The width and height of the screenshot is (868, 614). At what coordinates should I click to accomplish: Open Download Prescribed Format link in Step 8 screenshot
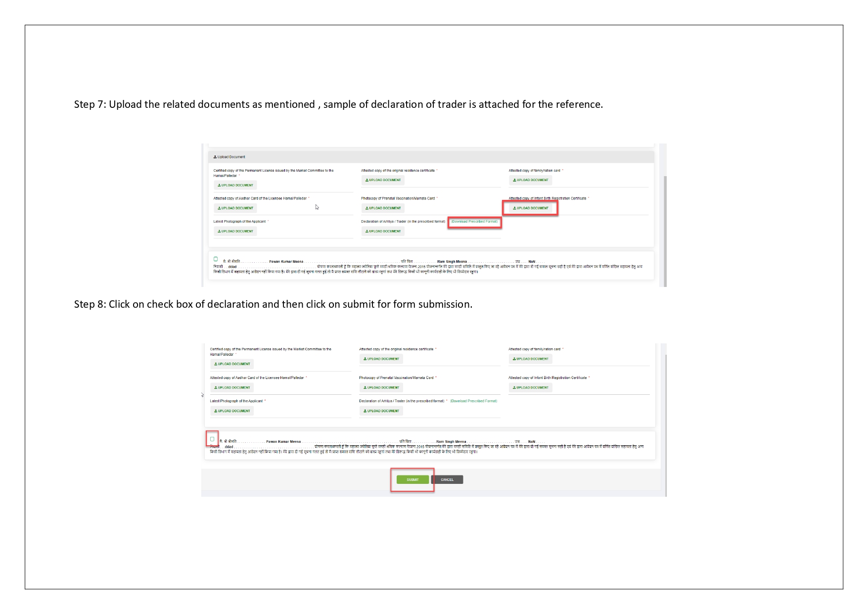(474, 401)
